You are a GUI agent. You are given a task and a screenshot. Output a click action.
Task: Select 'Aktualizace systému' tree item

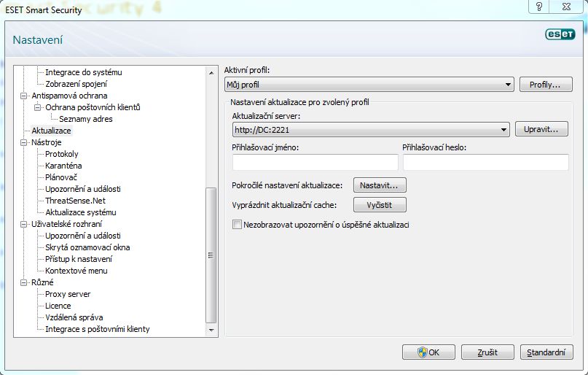tap(81, 212)
